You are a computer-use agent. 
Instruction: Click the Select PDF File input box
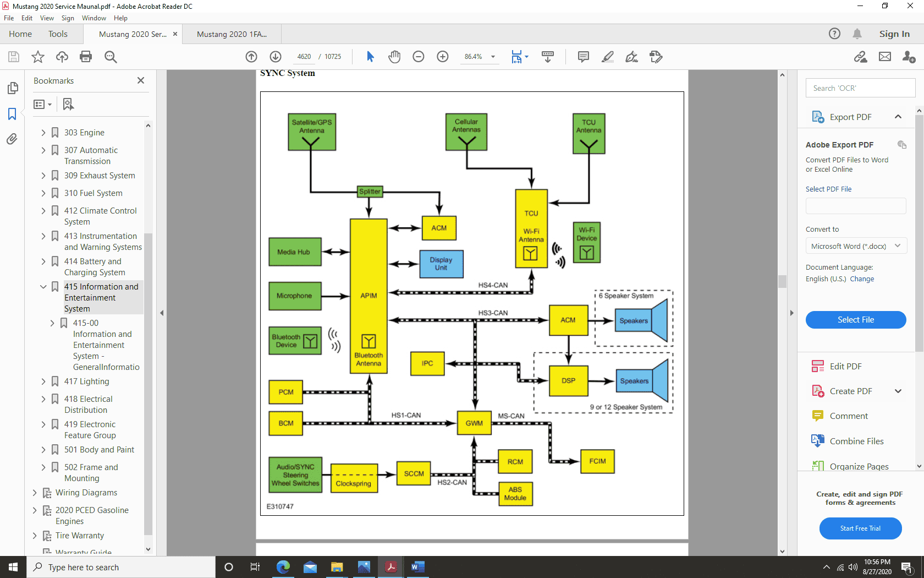point(856,206)
